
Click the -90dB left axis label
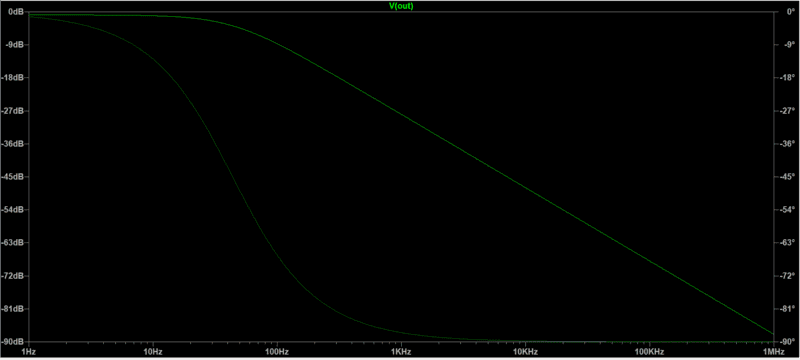point(13,342)
